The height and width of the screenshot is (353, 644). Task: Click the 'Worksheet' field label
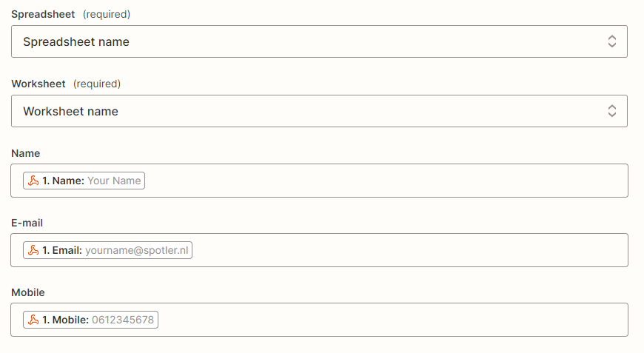pyautogui.click(x=38, y=84)
